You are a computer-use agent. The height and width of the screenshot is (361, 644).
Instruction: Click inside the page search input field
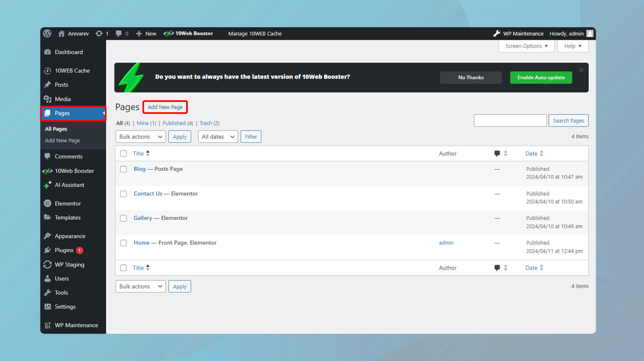click(510, 120)
